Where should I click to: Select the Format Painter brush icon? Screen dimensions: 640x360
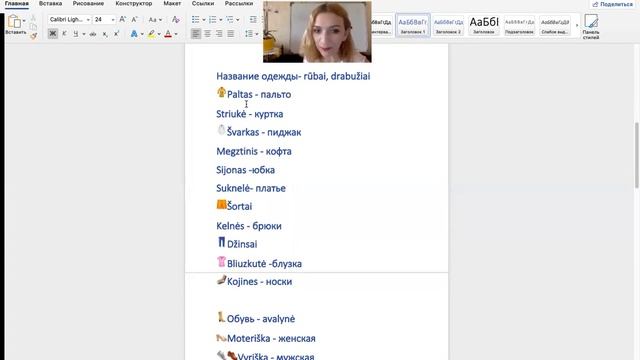tap(33, 36)
